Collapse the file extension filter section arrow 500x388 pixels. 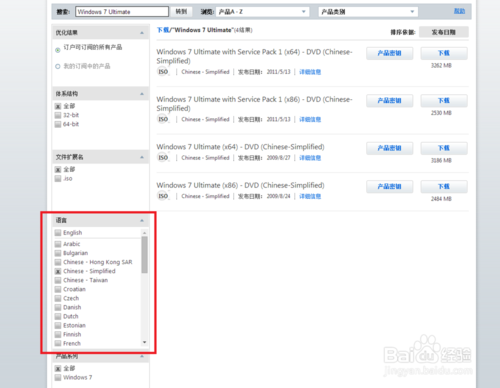142,157
